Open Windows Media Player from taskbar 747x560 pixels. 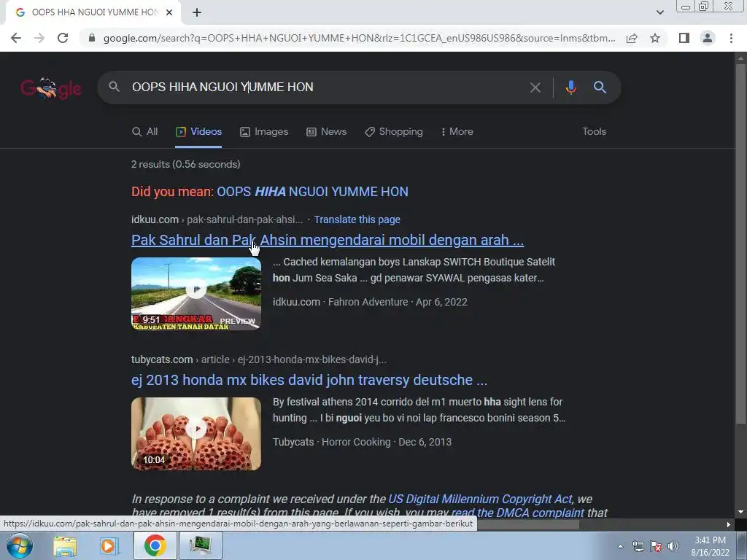click(x=109, y=545)
